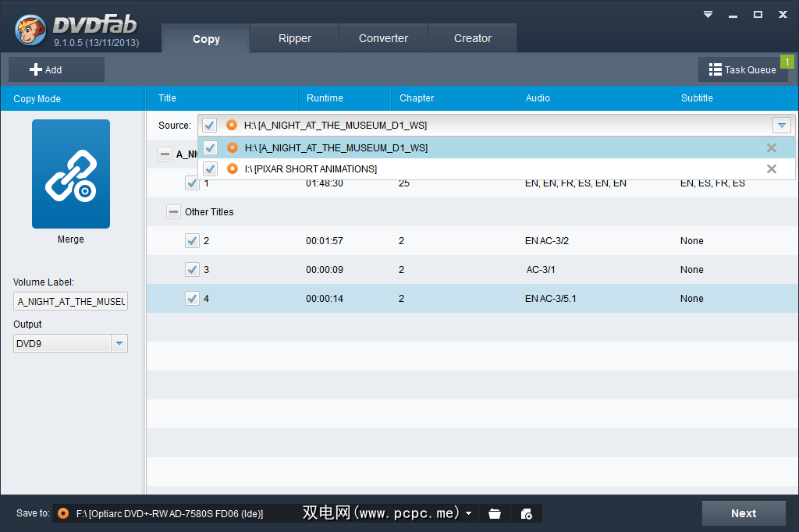Open the main menu triangle in title bar
The height and width of the screenshot is (532, 799).
708,14
